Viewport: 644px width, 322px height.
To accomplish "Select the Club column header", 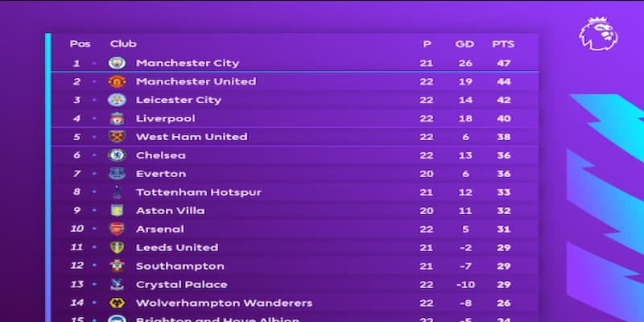I will (123, 43).
